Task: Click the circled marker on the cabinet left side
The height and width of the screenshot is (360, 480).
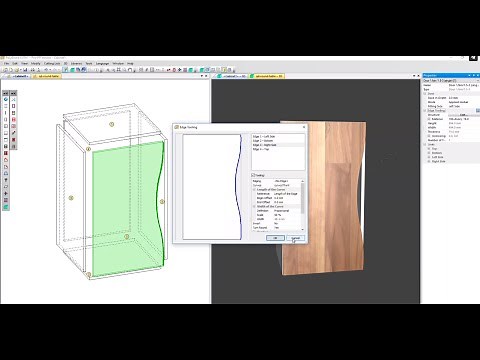Action: click(x=71, y=198)
